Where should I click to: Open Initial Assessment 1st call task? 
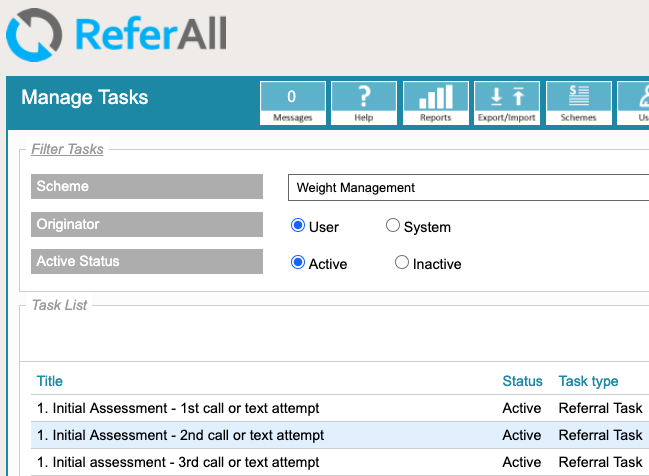(x=180, y=408)
